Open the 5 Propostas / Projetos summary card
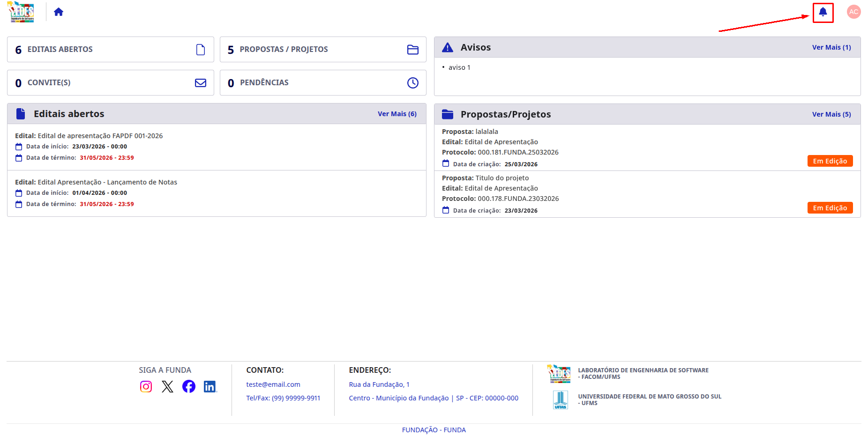 tap(323, 50)
